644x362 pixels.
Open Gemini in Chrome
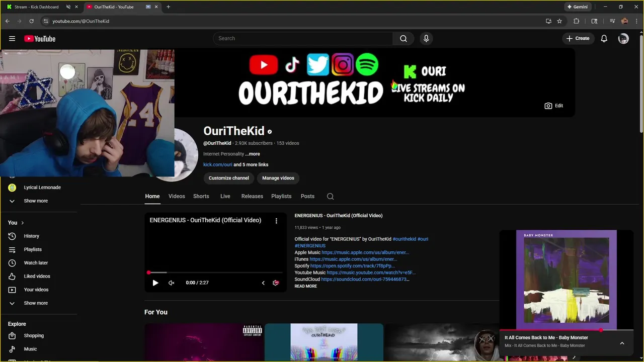point(577,7)
